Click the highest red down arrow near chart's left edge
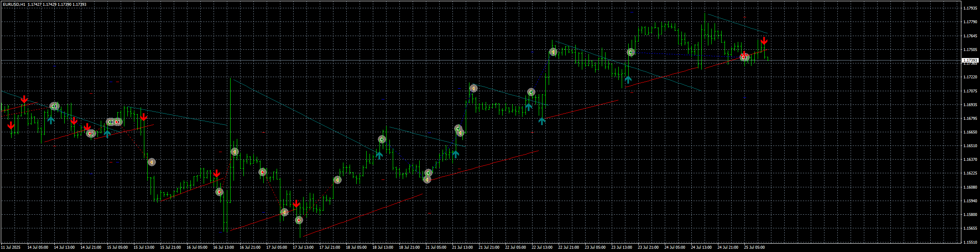980x252 pixels. tap(24, 99)
